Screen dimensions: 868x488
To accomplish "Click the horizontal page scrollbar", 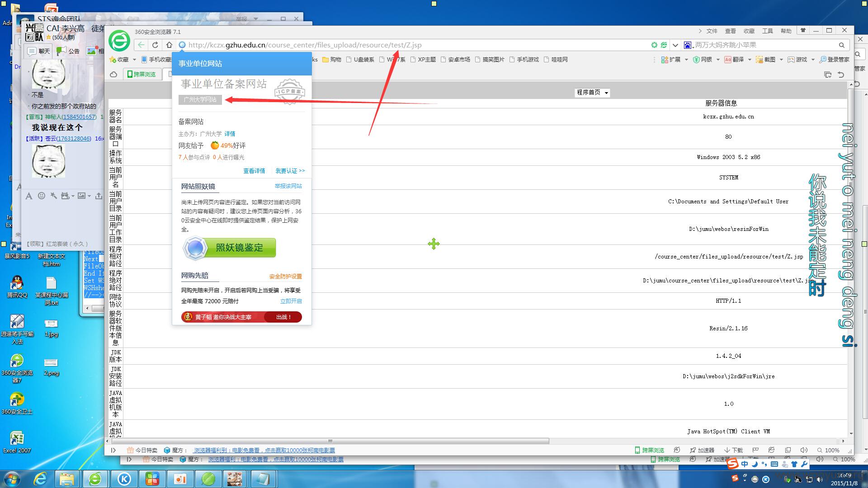I will coord(330,441).
